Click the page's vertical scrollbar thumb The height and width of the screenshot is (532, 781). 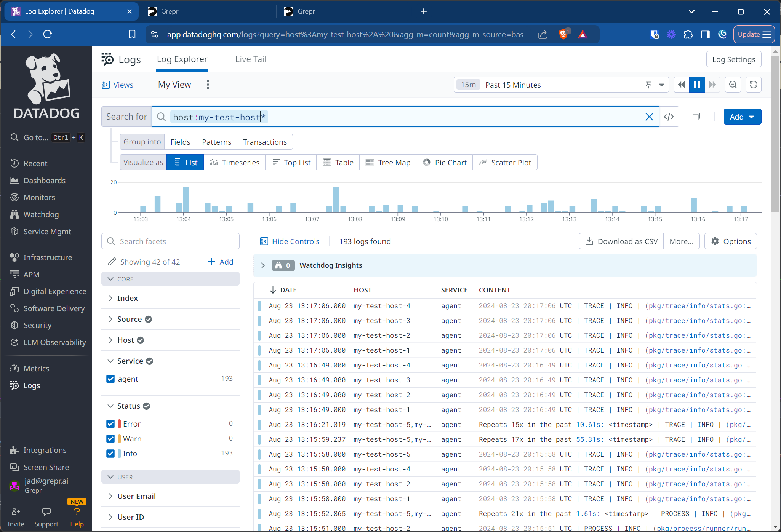pos(775,133)
